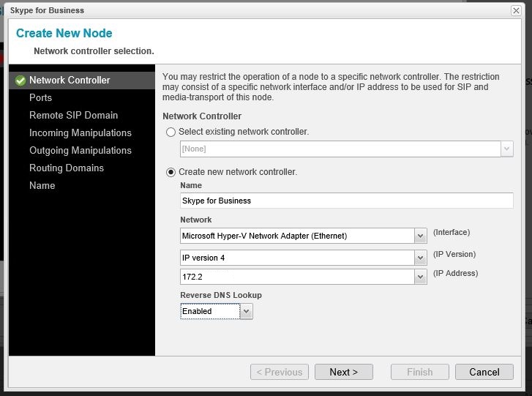This screenshot has width=532, height=396.
Task: Expand the Interface network adapter dropdown
Action: [420, 236]
